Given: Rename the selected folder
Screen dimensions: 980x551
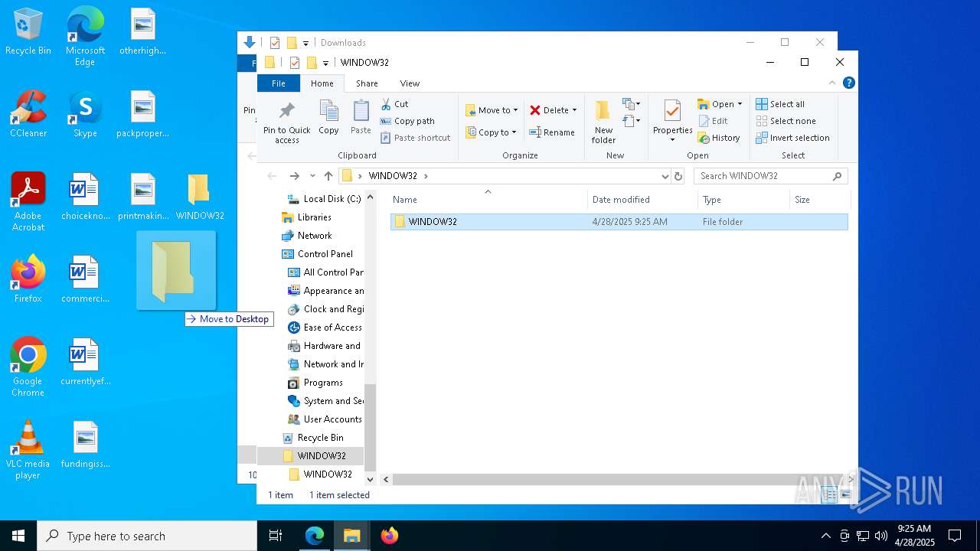Looking at the screenshot, I should tap(552, 132).
